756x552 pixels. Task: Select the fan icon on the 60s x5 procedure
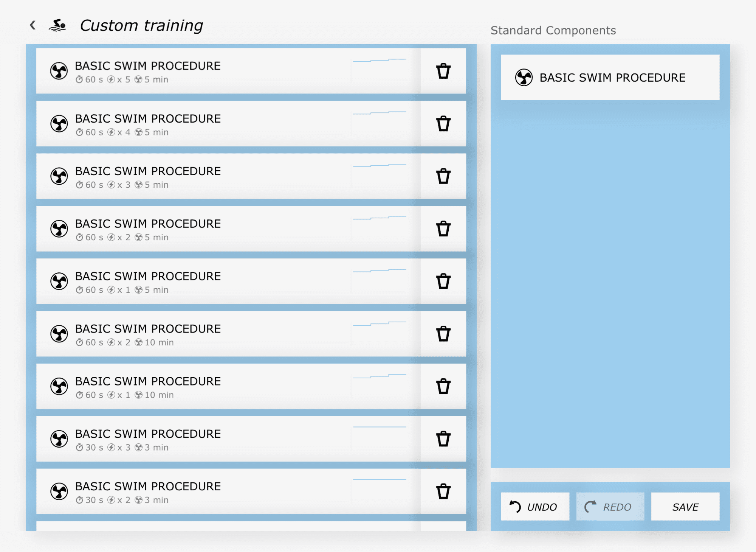point(59,70)
